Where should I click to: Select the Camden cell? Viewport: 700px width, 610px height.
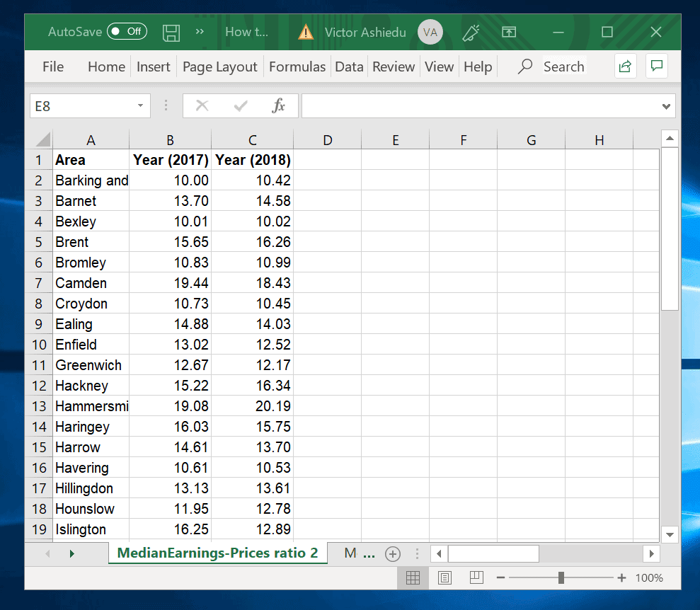pos(91,283)
